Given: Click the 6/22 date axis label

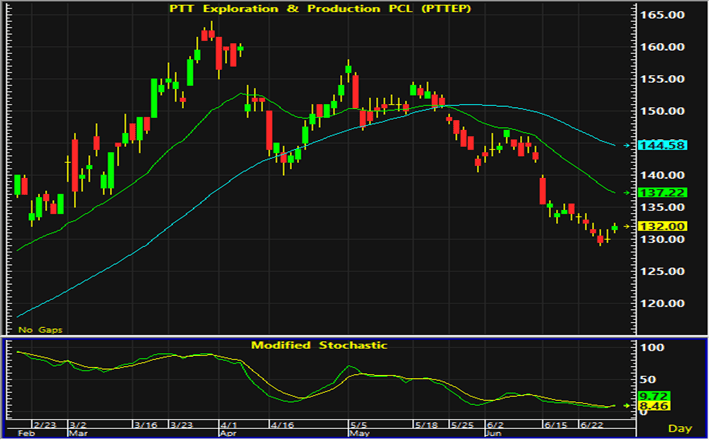Looking at the screenshot, I should 592,425.
